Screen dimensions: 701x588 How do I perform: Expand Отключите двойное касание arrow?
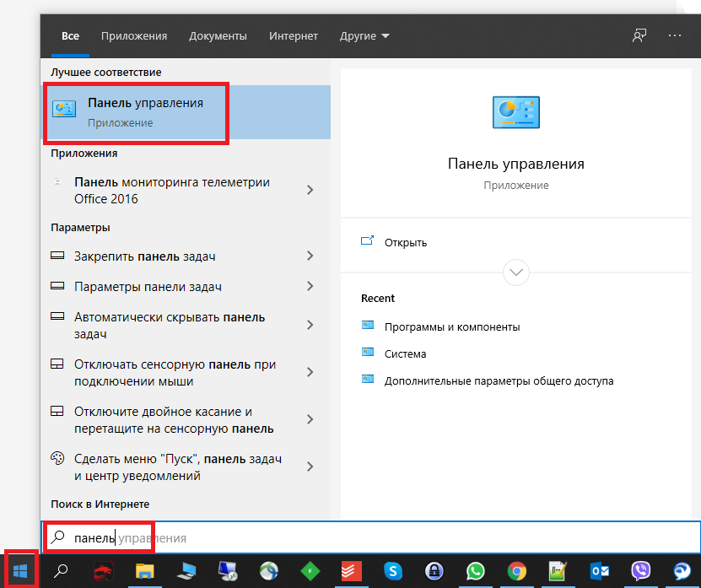[310, 419]
